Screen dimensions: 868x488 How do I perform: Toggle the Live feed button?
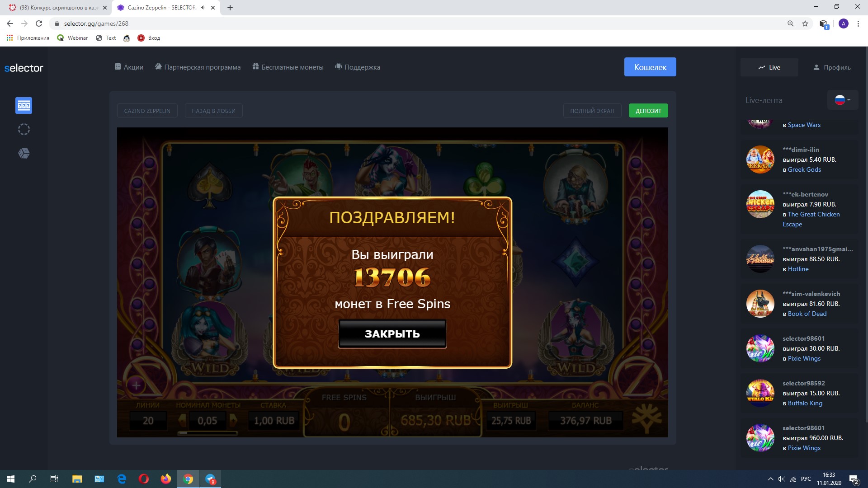click(769, 67)
